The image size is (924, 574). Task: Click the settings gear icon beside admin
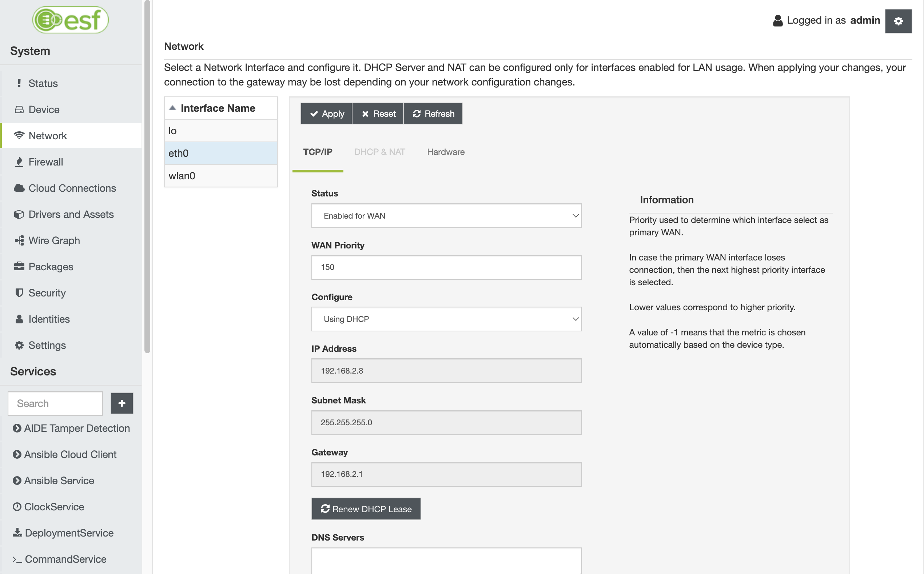coord(898,21)
